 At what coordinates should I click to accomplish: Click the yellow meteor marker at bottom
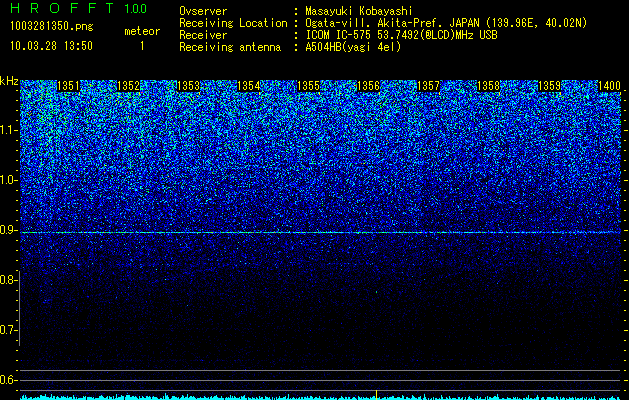376,395
